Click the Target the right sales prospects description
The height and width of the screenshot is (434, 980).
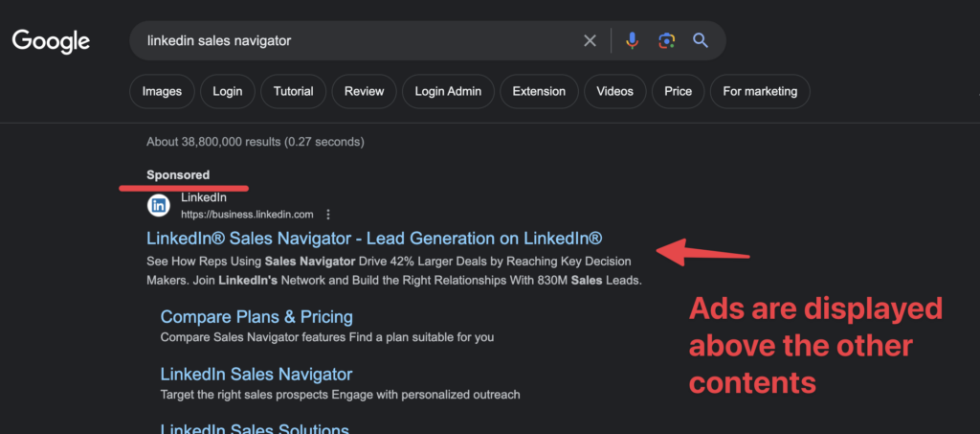pyautogui.click(x=340, y=395)
